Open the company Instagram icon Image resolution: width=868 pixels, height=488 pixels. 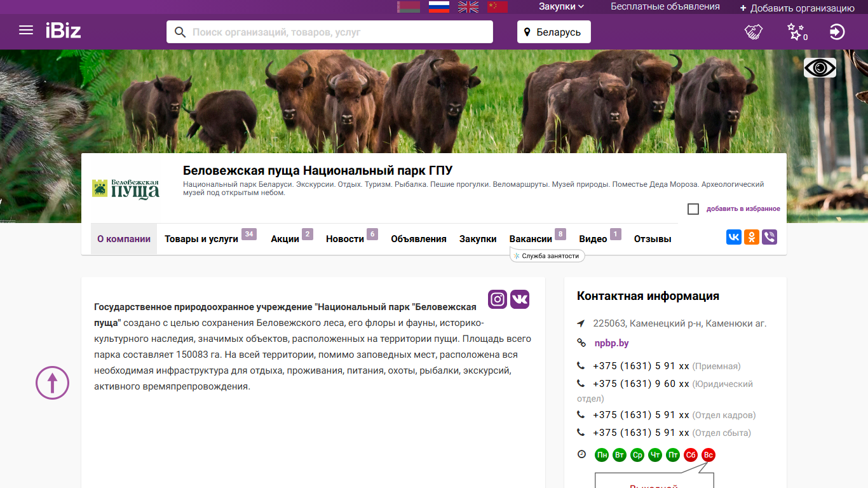(498, 299)
